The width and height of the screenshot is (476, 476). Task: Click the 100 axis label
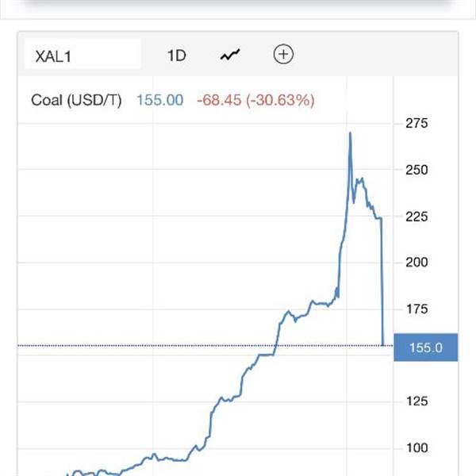pos(416,448)
